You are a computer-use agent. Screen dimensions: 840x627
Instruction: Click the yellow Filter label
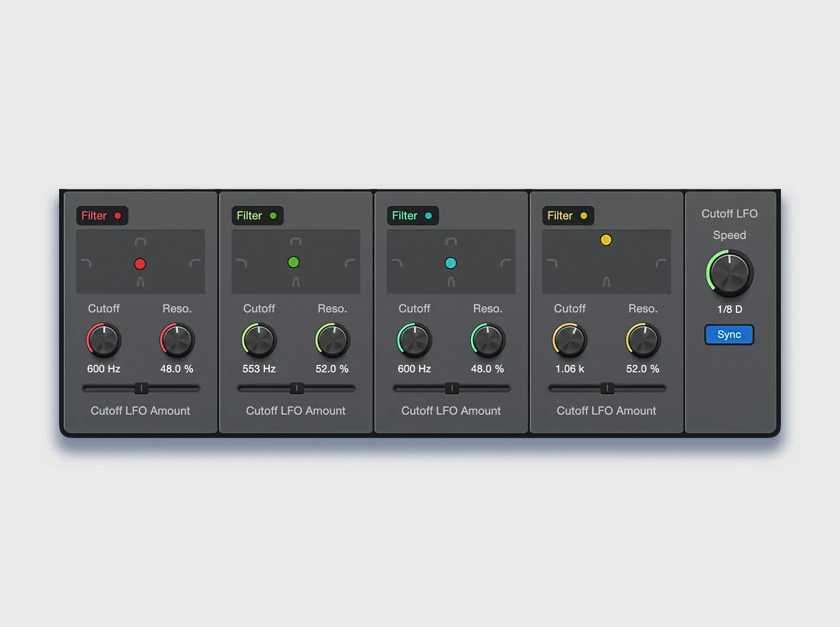tap(568, 215)
